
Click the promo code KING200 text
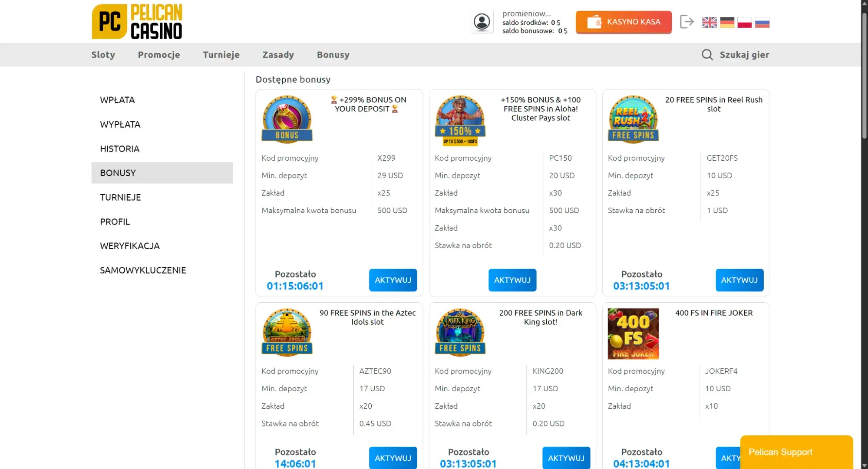point(548,371)
